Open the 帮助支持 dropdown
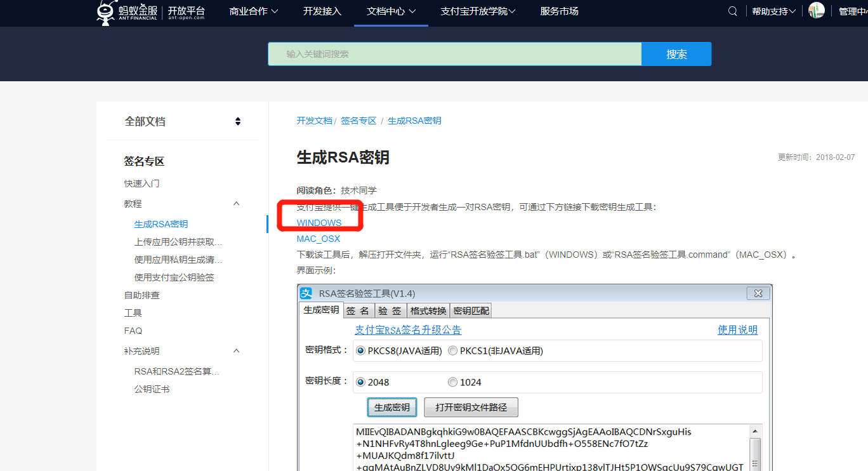The height and width of the screenshot is (471, 868). click(x=773, y=11)
